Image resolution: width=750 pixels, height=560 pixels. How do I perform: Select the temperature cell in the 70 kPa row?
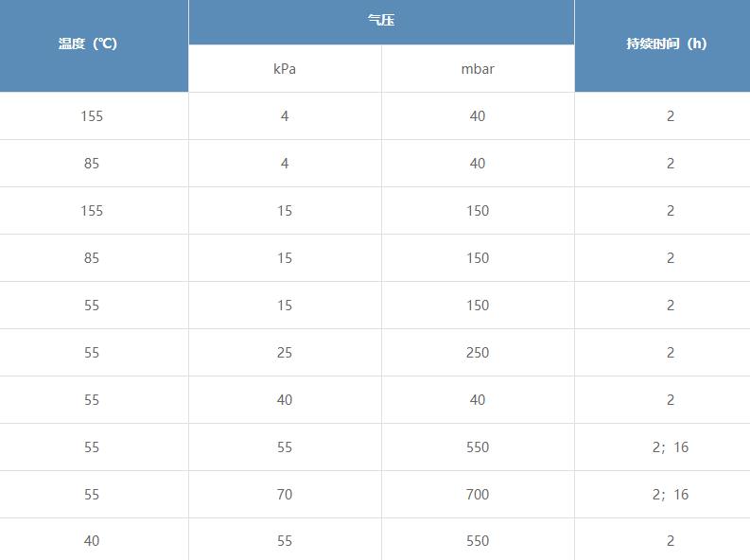pyautogui.click(x=92, y=495)
